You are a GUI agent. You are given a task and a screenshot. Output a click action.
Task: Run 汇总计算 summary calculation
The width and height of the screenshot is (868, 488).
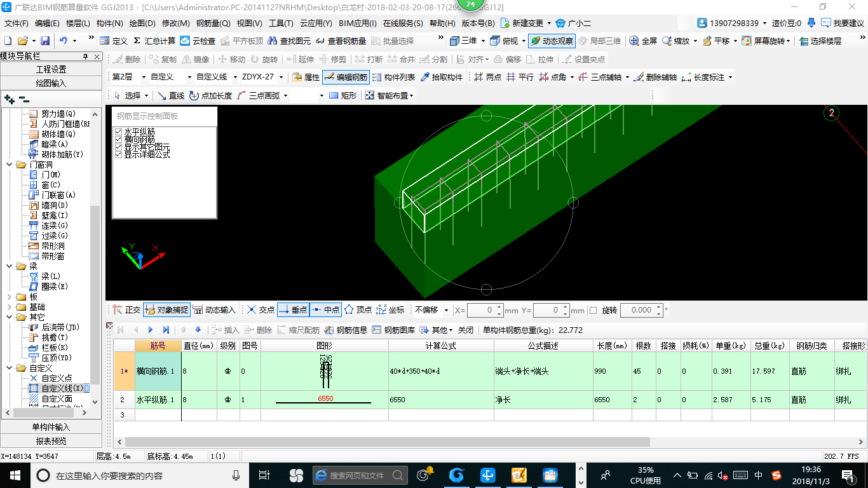[x=154, y=41]
